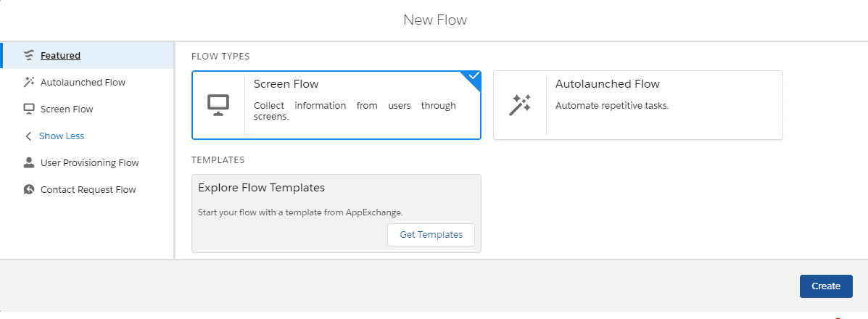Click the FLOW TYPES section label
This screenshot has height=319, width=868.
pyautogui.click(x=220, y=57)
